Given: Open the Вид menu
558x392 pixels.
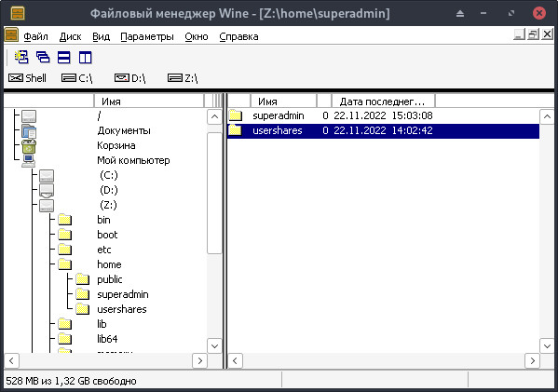Looking at the screenshot, I should (101, 36).
